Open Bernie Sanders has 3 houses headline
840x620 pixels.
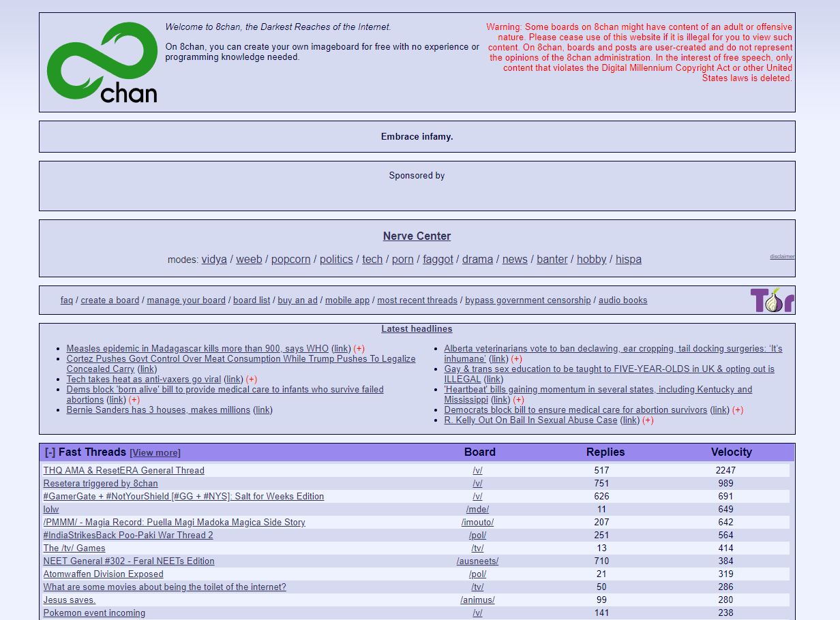pos(158,410)
